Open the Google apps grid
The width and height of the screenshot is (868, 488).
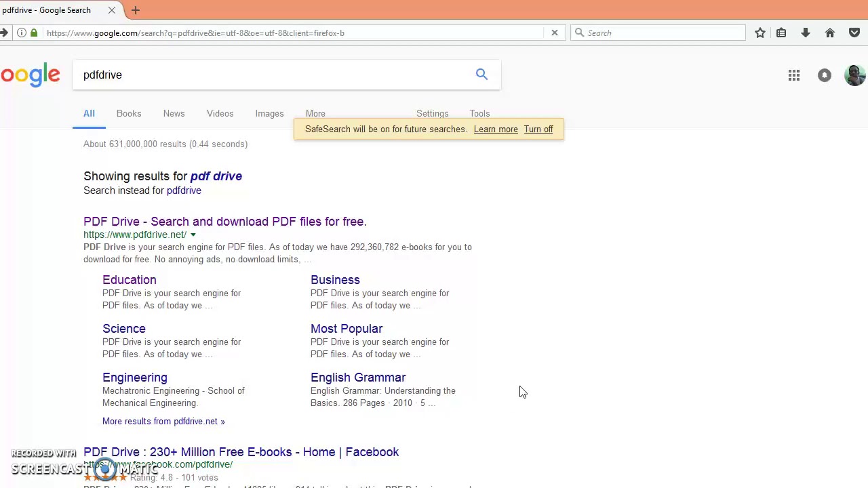tap(794, 75)
